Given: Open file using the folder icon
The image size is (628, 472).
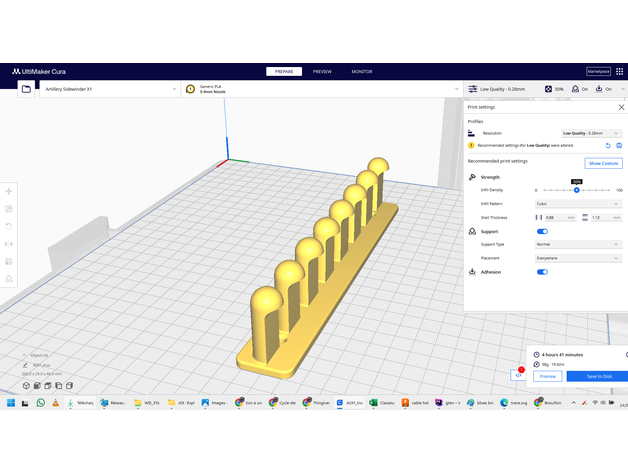Looking at the screenshot, I should coord(26,89).
